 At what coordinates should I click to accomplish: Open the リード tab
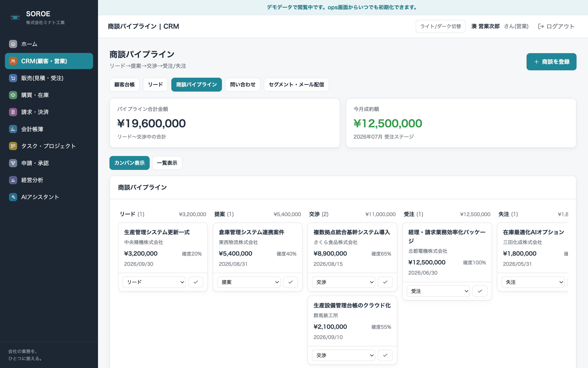coord(156,84)
